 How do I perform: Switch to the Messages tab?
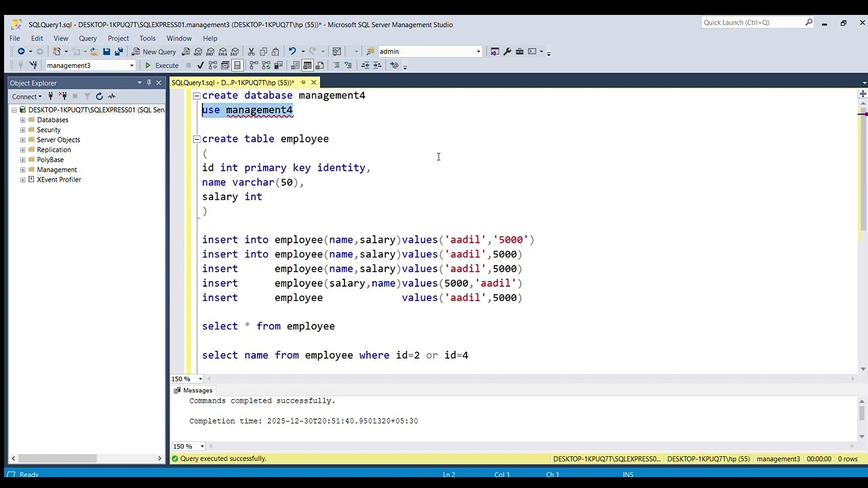(x=193, y=390)
